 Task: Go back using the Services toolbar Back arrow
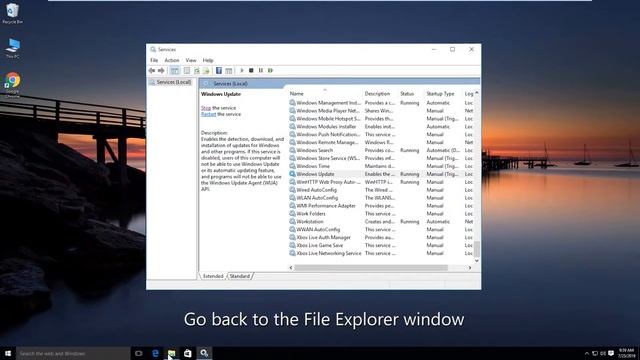[152, 71]
